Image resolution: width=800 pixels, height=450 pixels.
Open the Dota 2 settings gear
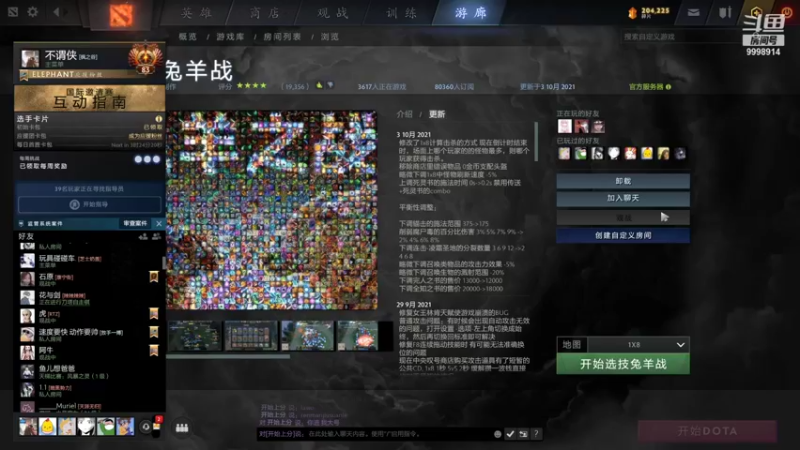click(33, 11)
